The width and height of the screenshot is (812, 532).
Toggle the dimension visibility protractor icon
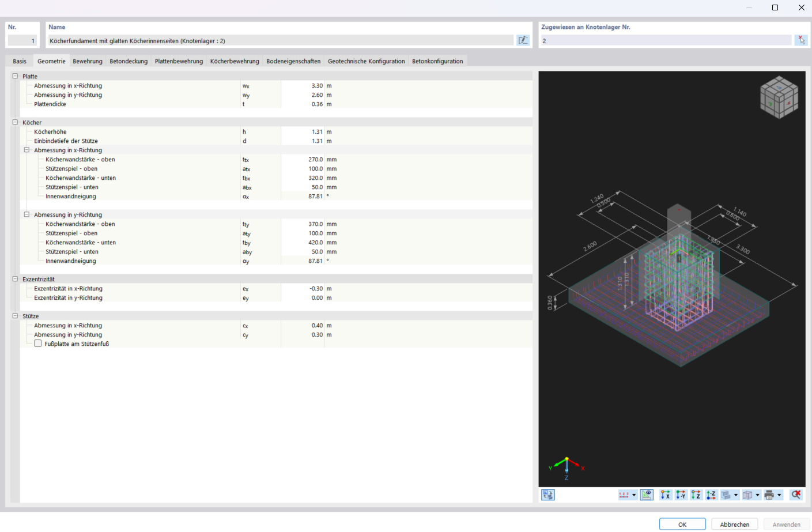click(x=646, y=495)
